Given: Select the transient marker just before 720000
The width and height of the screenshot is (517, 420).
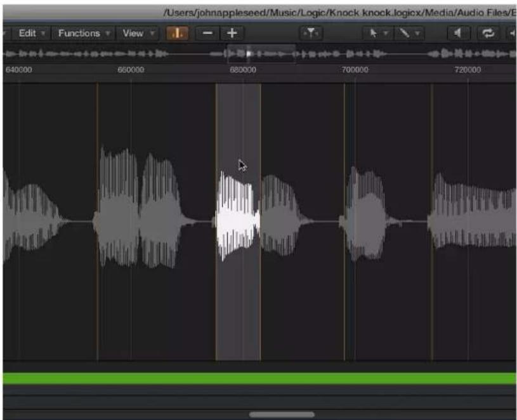Looking at the screenshot, I should [431, 221].
